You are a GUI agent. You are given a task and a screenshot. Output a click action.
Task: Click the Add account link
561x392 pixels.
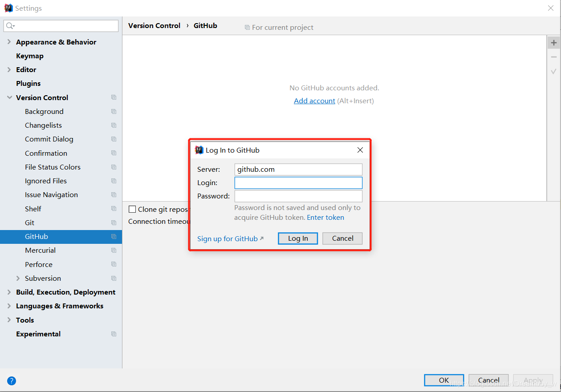314,101
